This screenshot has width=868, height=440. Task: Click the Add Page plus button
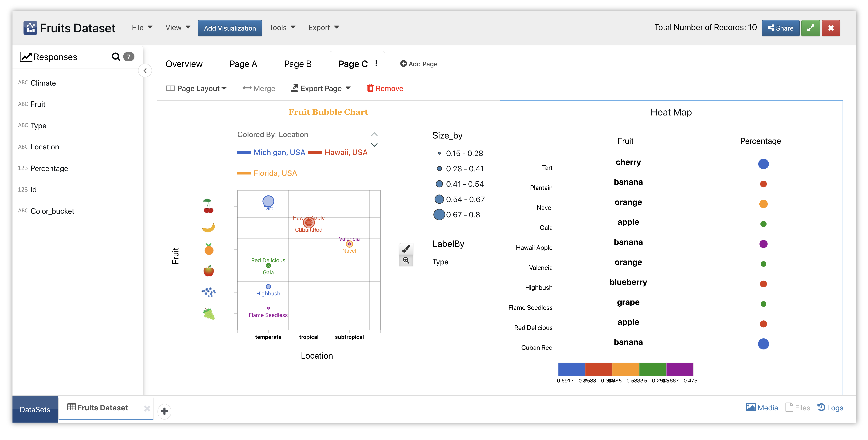419,64
